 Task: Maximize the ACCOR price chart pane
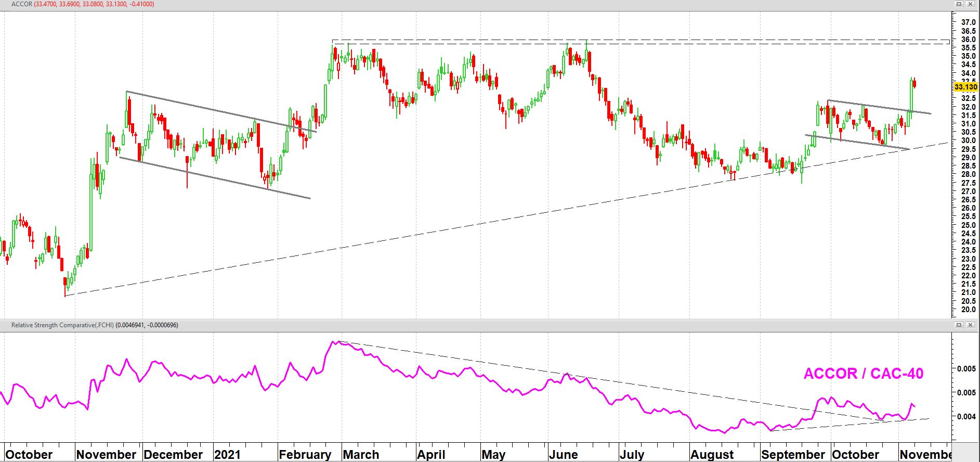pyautogui.click(x=960, y=4)
